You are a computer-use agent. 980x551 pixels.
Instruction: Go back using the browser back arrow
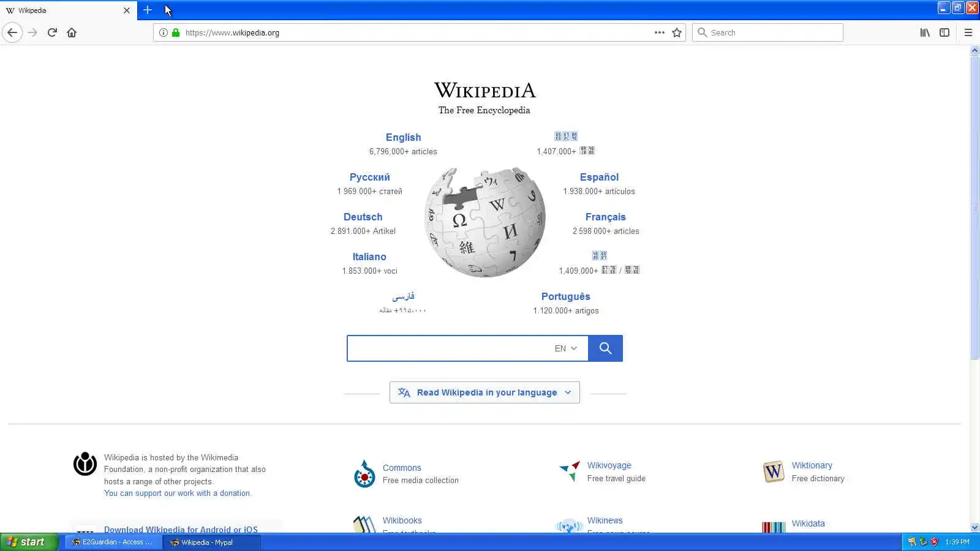tap(12, 32)
